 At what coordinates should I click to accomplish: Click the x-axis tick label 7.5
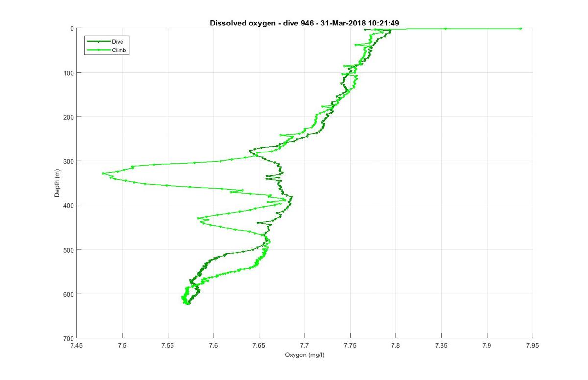tap(122, 345)
